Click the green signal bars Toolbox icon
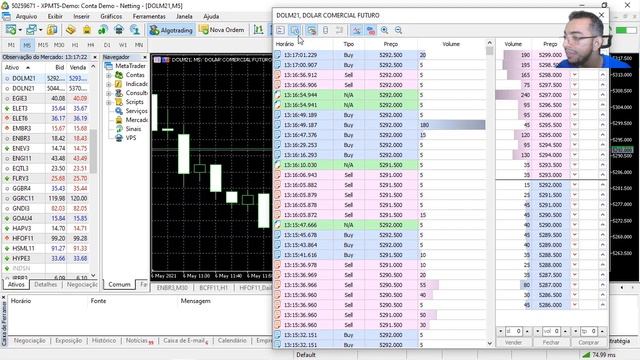The height and width of the screenshot is (360, 640). pos(103,30)
